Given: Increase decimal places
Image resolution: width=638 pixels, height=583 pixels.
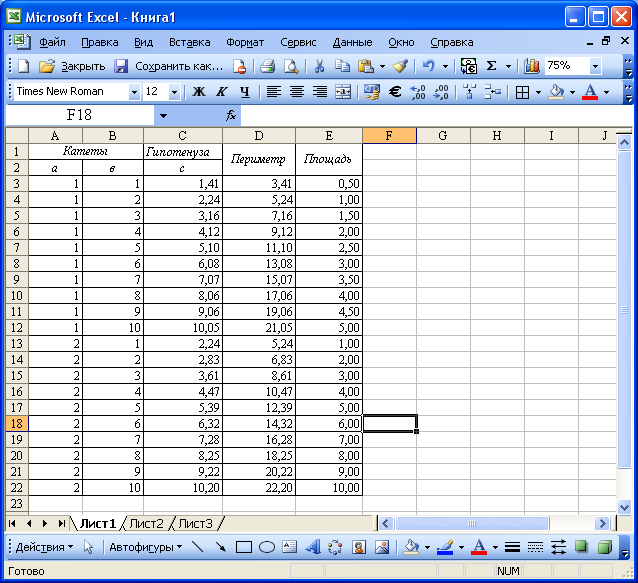Looking at the screenshot, I should click(x=418, y=92).
